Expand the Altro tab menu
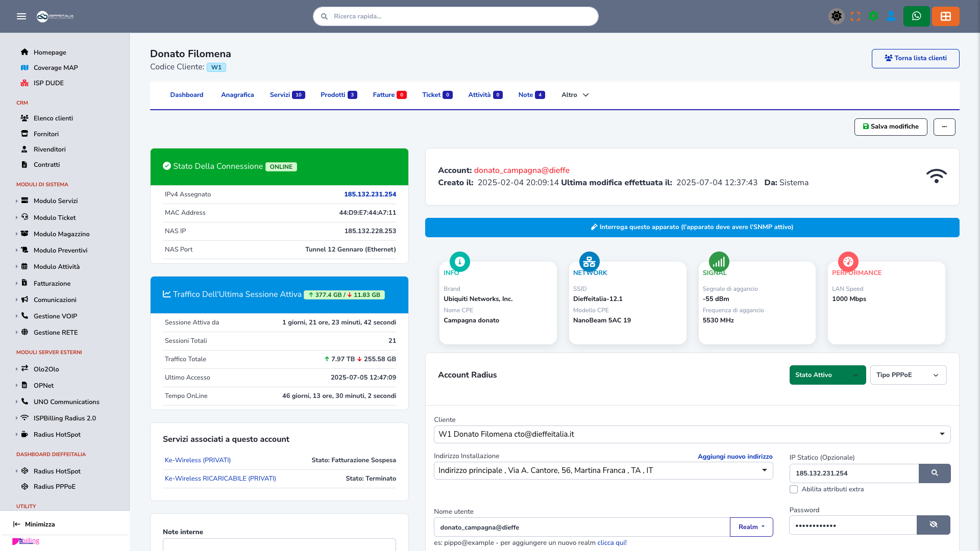Screen dimensions: 980x551 click(x=575, y=95)
